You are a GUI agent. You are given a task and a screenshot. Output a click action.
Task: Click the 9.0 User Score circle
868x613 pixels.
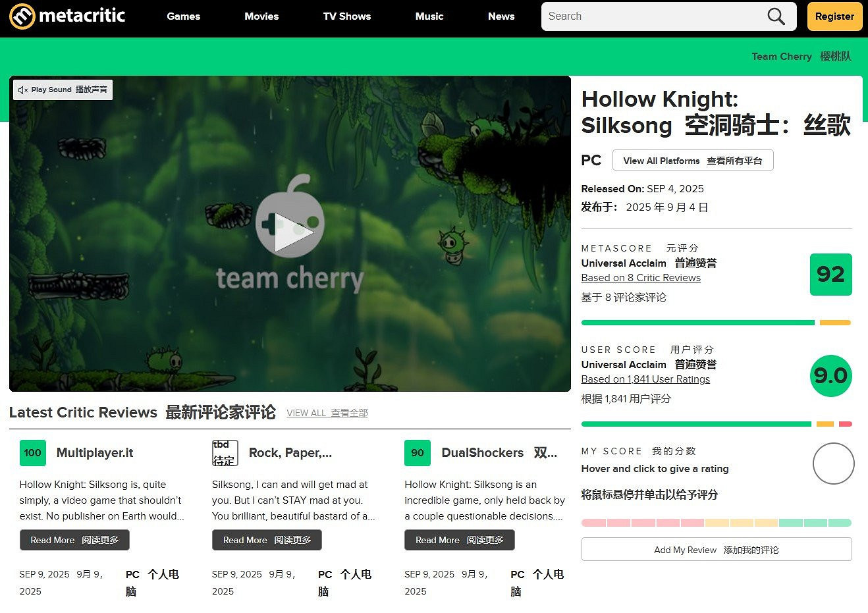click(830, 376)
